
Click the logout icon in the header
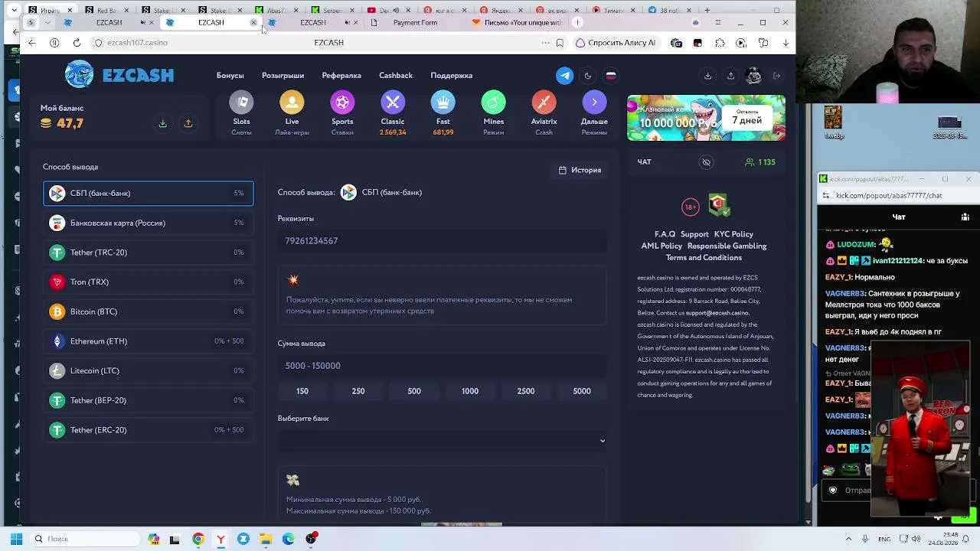click(776, 76)
